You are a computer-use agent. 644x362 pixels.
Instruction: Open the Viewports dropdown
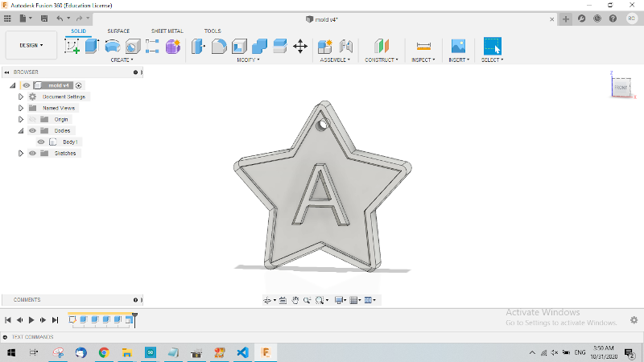pos(370,300)
